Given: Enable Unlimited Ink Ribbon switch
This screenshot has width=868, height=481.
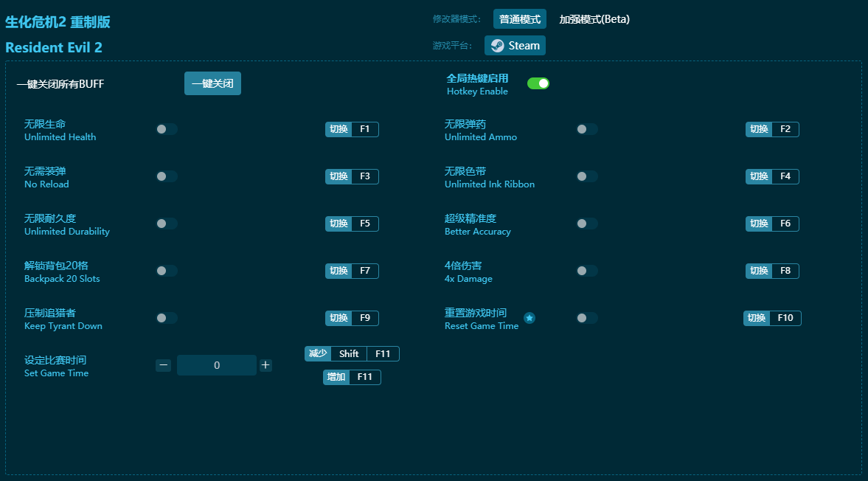Looking at the screenshot, I should pos(587,176).
